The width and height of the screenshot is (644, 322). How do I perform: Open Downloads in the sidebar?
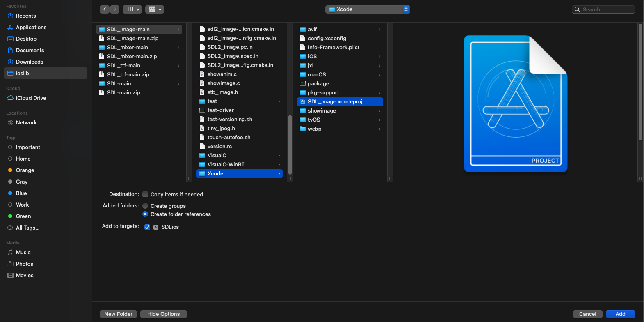pyautogui.click(x=45, y=62)
